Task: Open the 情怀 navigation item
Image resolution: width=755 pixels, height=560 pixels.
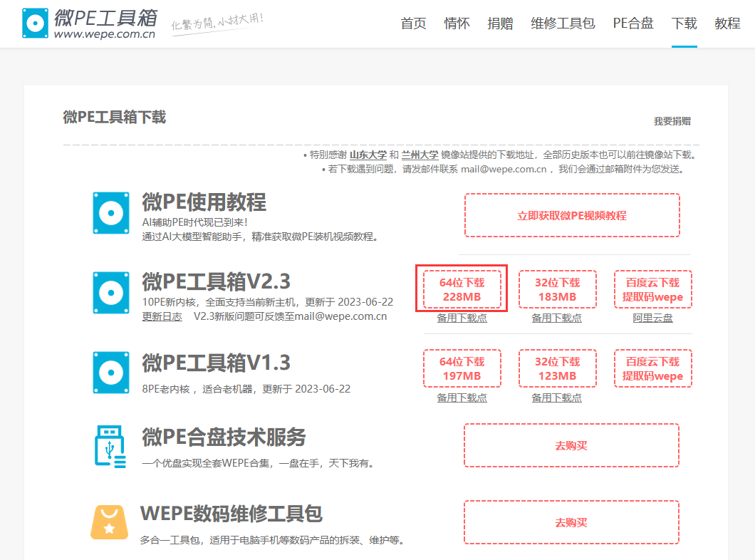Action: (457, 23)
